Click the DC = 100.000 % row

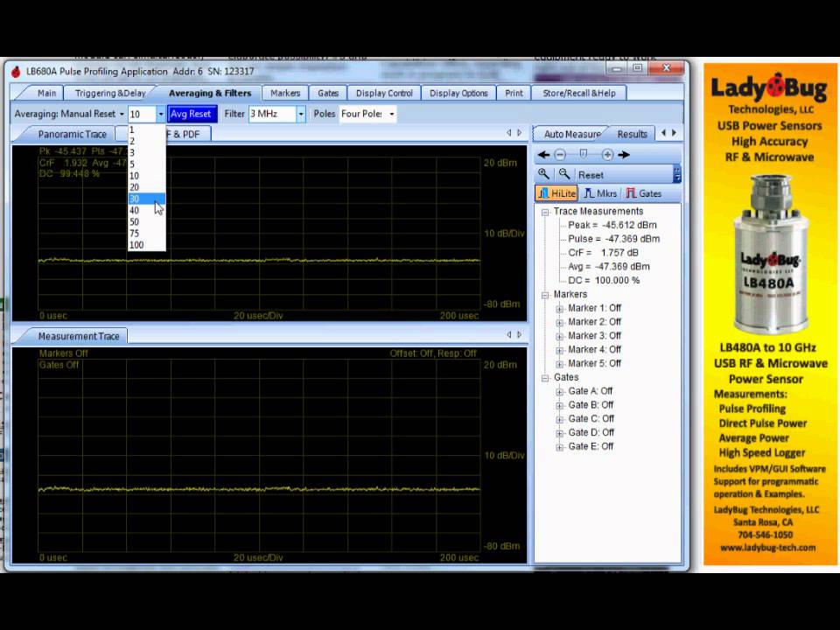pyautogui.click(x=604, y=280)
